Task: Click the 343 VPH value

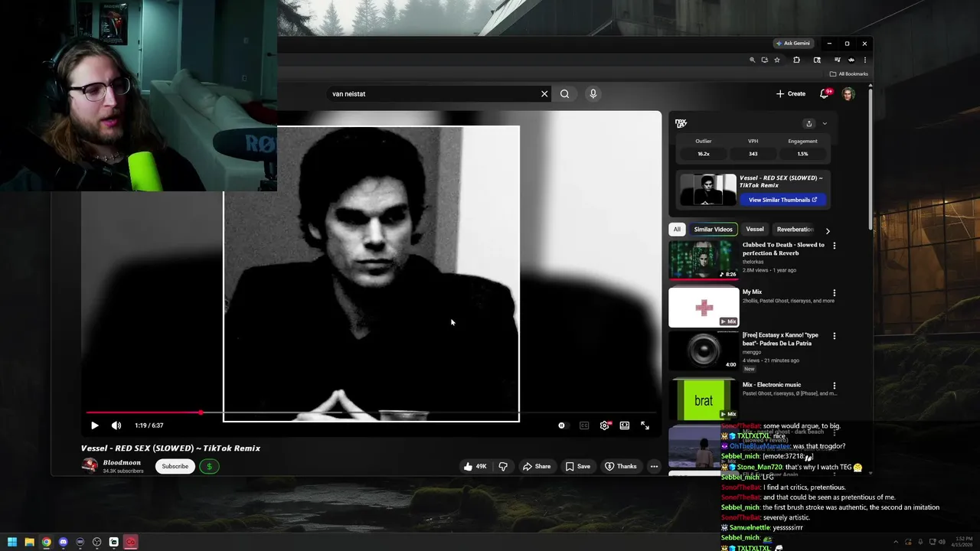Action: 753,154
